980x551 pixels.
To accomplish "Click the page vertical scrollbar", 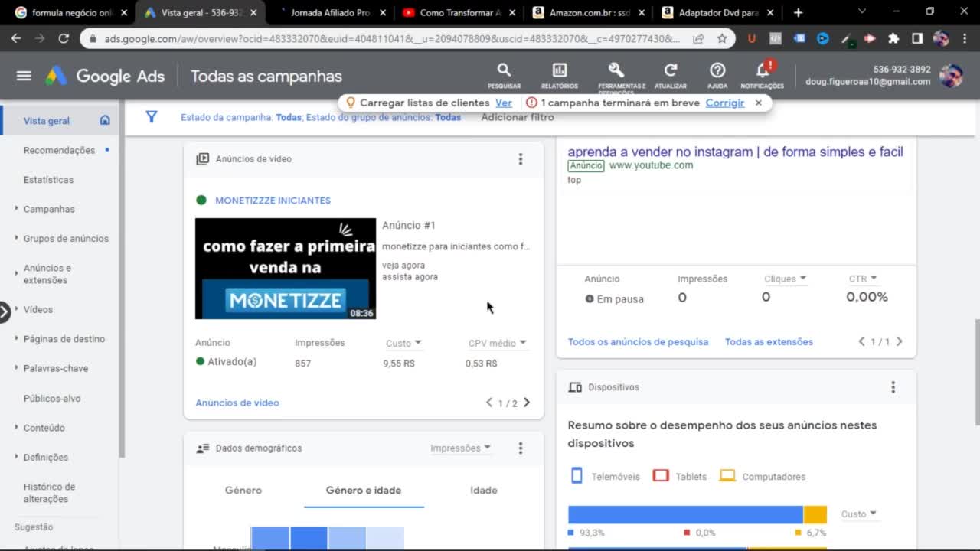I will click(976, 372).
